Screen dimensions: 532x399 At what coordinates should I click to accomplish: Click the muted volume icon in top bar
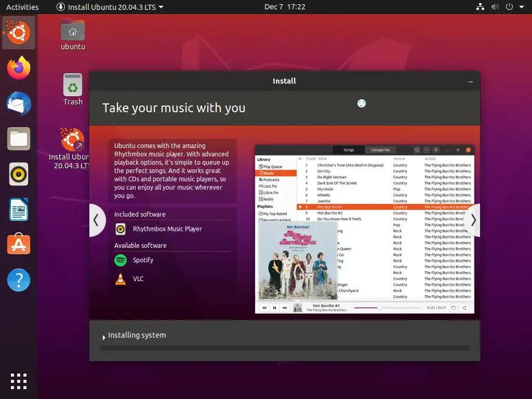point(495,7)
